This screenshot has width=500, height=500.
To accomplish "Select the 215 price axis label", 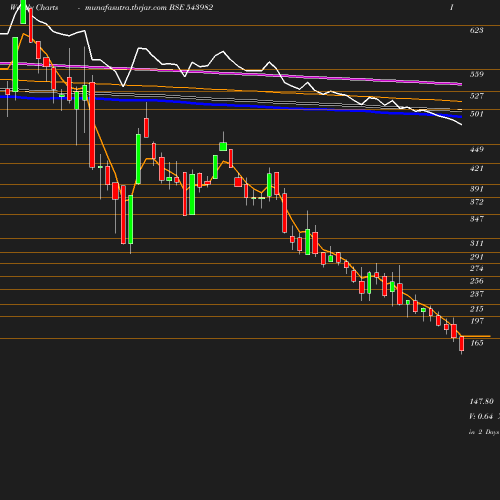I will [476, 309].
